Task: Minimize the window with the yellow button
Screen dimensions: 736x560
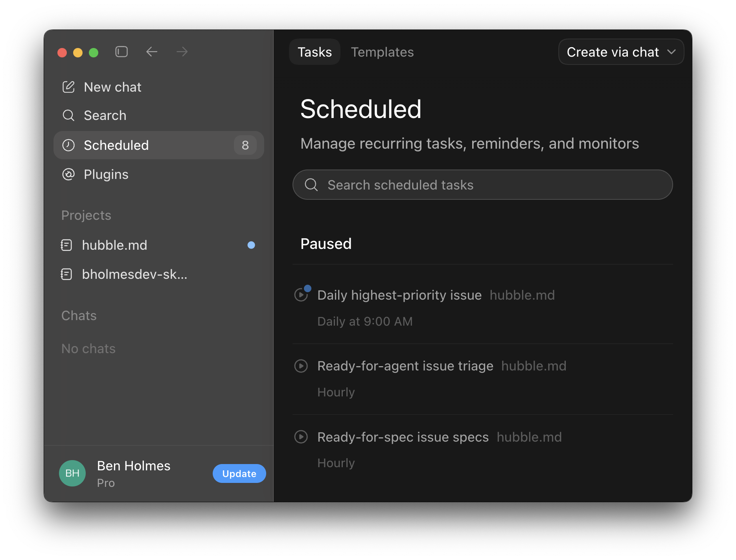Action: (x=78, y=52)
